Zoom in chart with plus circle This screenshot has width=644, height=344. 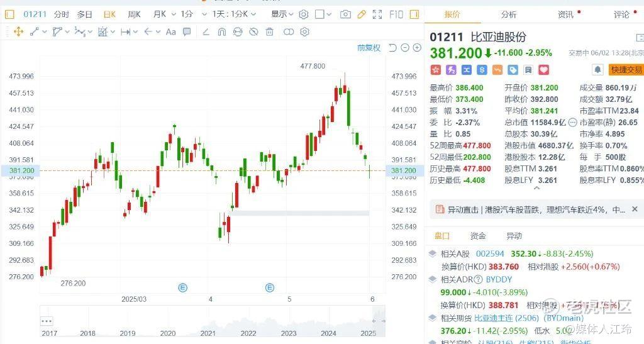417,48
